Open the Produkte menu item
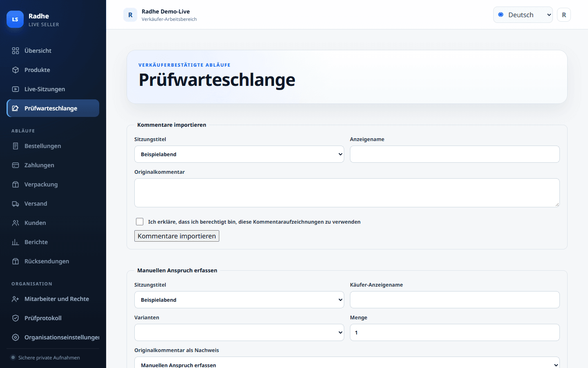 click(53, 70)
